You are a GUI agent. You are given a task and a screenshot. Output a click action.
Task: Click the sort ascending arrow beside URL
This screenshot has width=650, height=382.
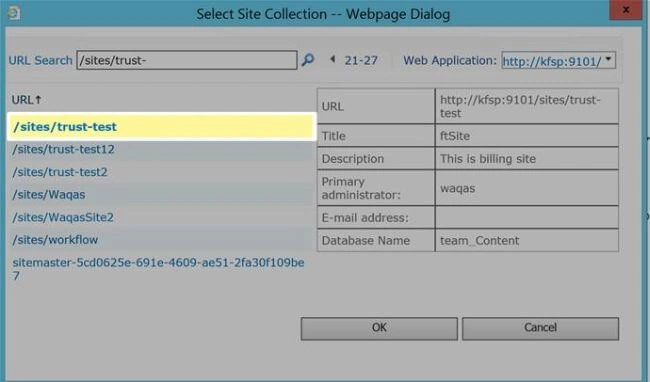point(38,99)
